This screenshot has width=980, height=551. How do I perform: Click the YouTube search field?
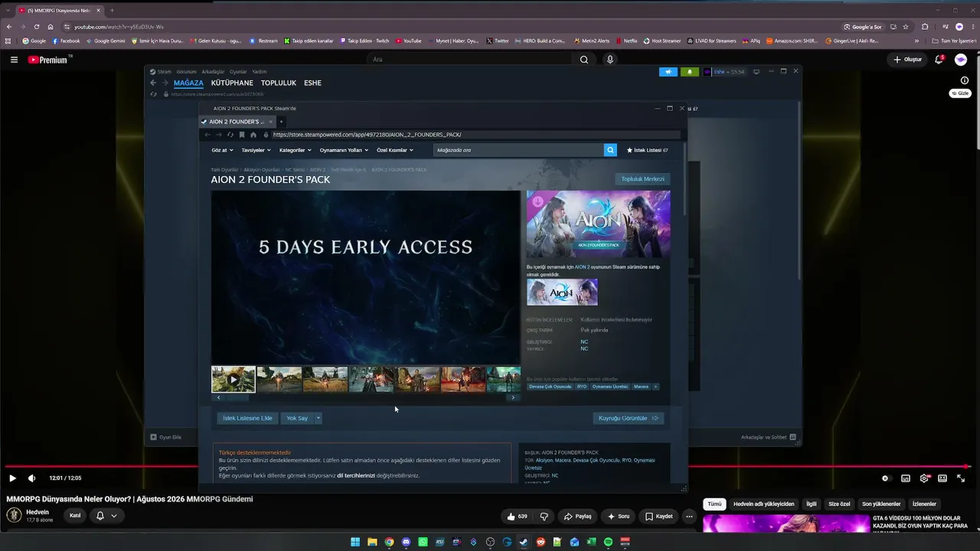(469, 60)
